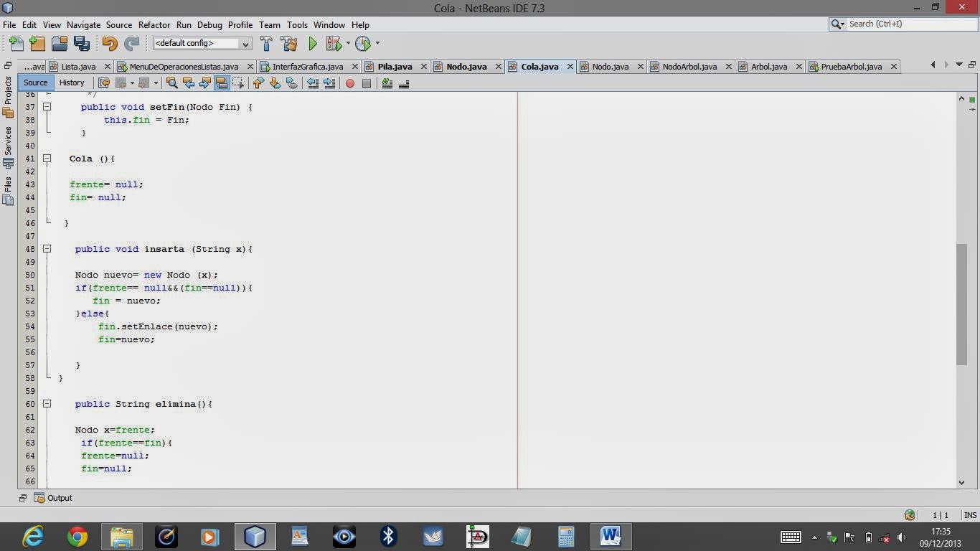980x551 pixels.
Task: Click the scroll down arrow of the editor
Action: [961, 482]
